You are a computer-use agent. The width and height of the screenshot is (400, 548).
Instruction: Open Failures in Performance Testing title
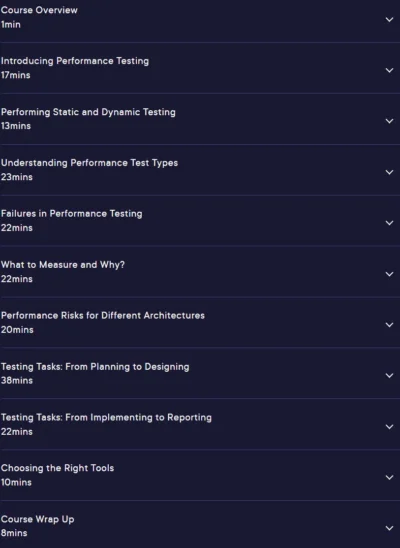(x=72, y=214)
